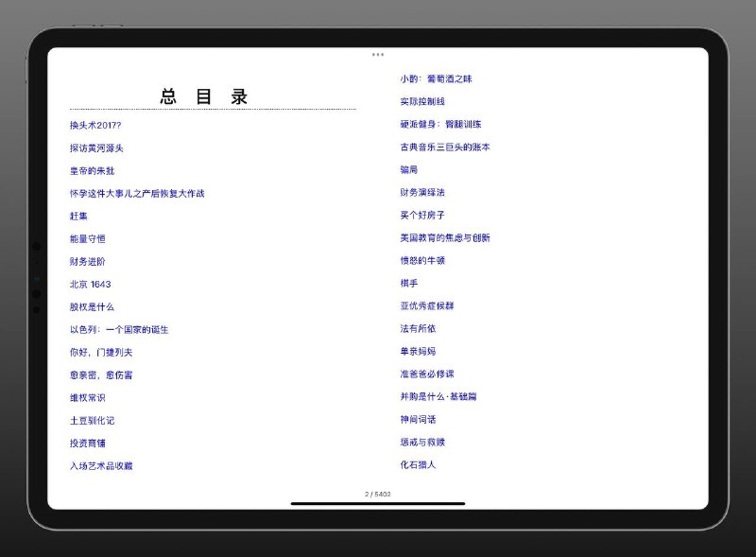
Task: Open the three-dot menu at top
Action: (x=379, y=55)
